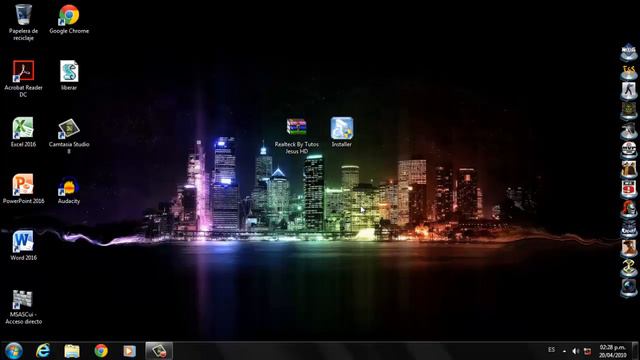The width and height of the screenshot is (640, 360).
Task: Open the Windows Start menu orb
Action: point(13,351)
